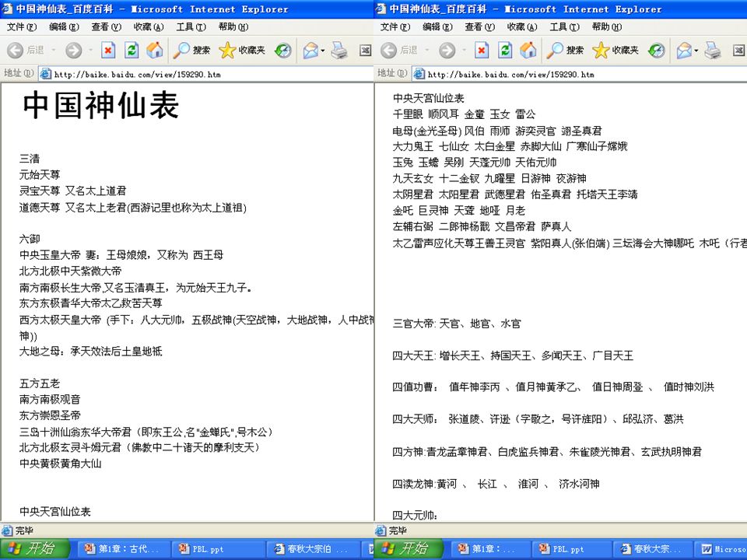Viewport: 747px width, 560px height.
Task: Expand Mail options dropdown in right window
Action: [x=696, y=50]
